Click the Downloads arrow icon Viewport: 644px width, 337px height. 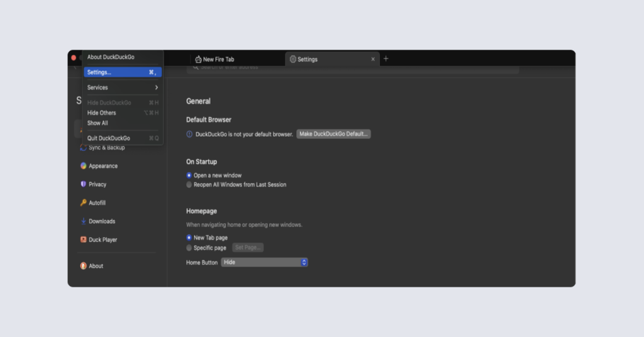84,221
